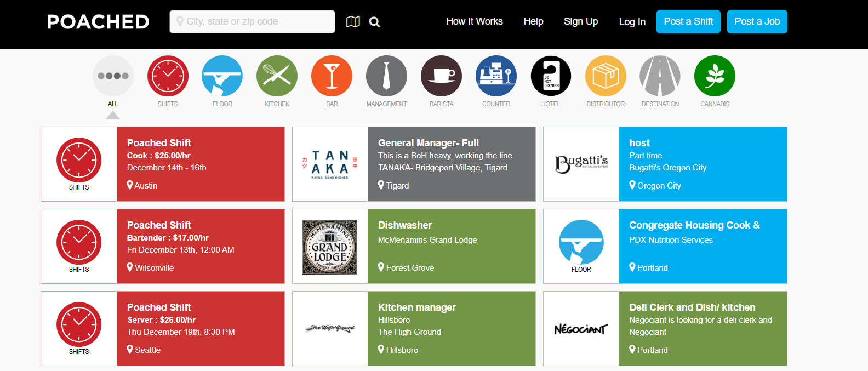Image resolution: width=868 pixels, height=371 pixels.
Task: Click clock icon on Bartender shift card
Action: [x=79, y=242]
